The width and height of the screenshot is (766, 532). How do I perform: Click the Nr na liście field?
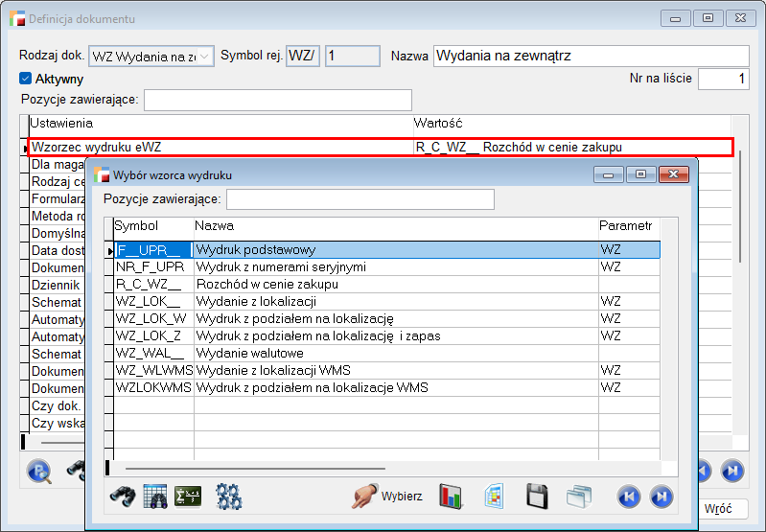click(x=723, y=79)
